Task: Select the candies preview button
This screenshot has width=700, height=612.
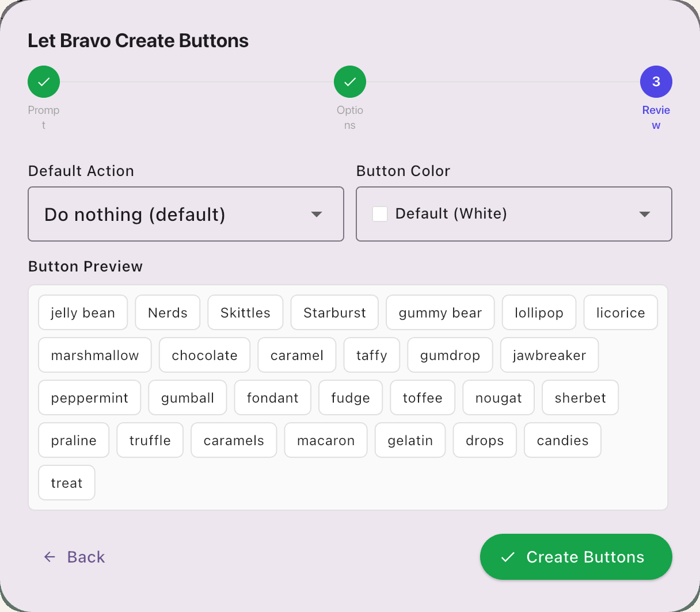Action: pyautogui.click(x=562, y=440)
